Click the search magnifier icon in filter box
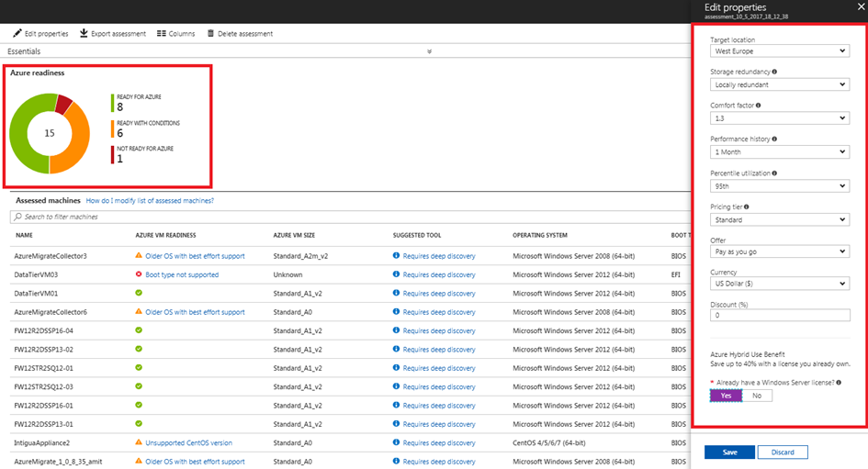This screenshot has height=469, width=868. point(18,217)
